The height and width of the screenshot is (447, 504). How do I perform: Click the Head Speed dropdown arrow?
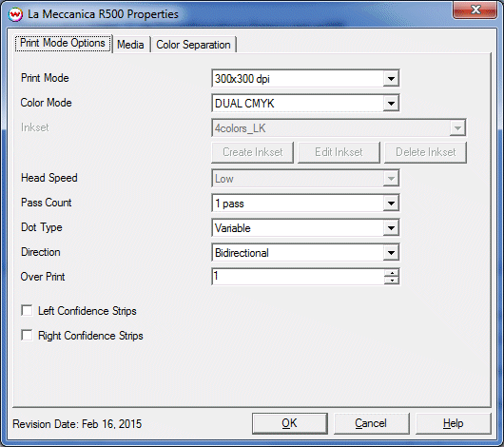pyautogui.click(x=391, y=179)
